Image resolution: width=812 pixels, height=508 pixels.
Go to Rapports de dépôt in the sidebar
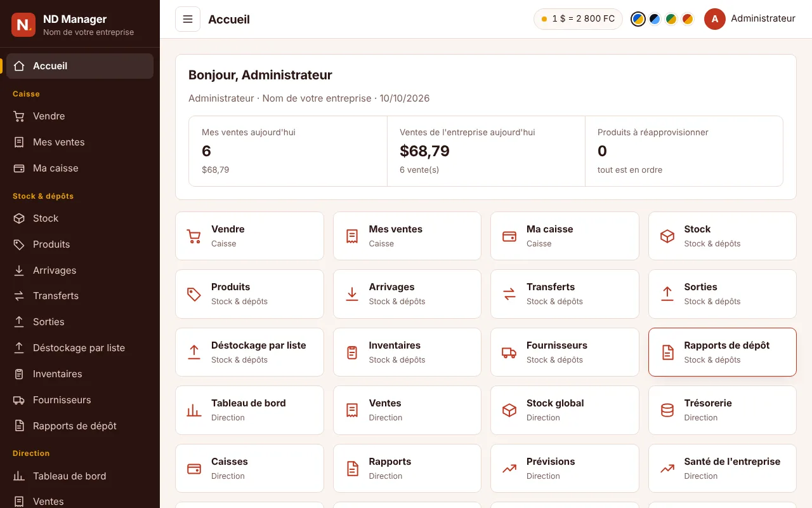(80, 426)
